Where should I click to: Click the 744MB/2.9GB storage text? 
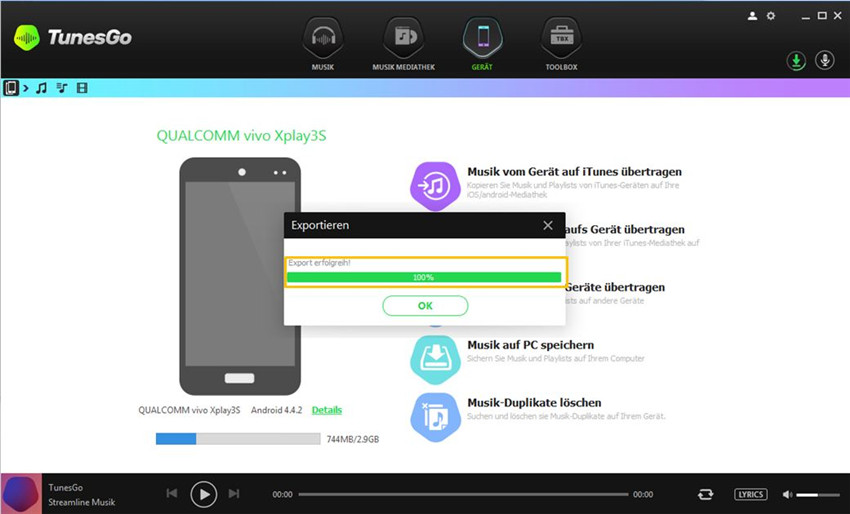(352, 439)
